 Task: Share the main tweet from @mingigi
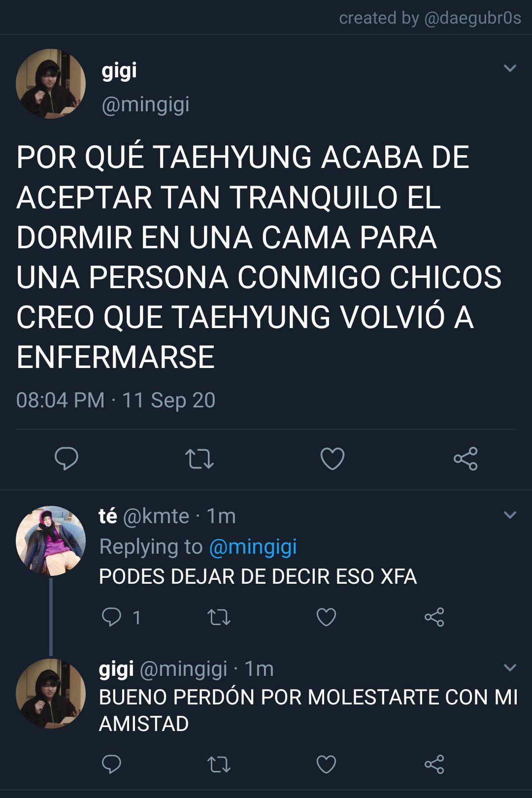(465, 459)
